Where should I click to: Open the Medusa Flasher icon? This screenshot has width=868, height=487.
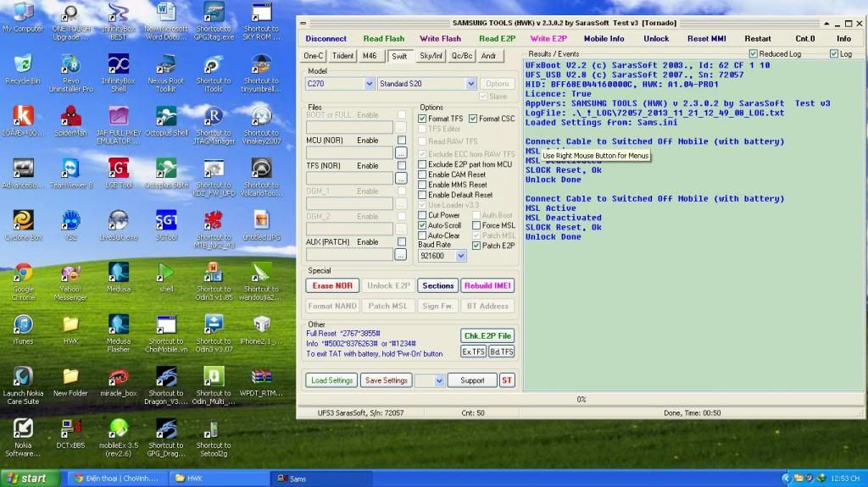[x=119, y=333]
